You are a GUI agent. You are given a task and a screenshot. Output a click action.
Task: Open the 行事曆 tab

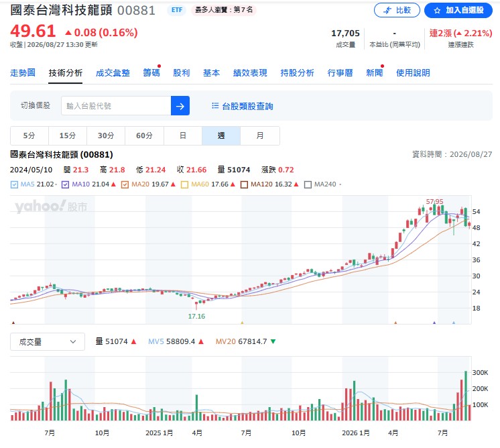(340, 73)
